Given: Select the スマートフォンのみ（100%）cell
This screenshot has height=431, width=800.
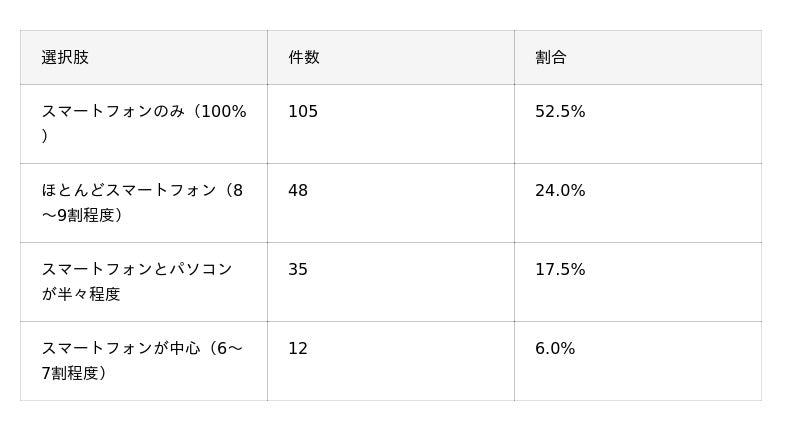Looking at the screenshot, I should (144, 124).
